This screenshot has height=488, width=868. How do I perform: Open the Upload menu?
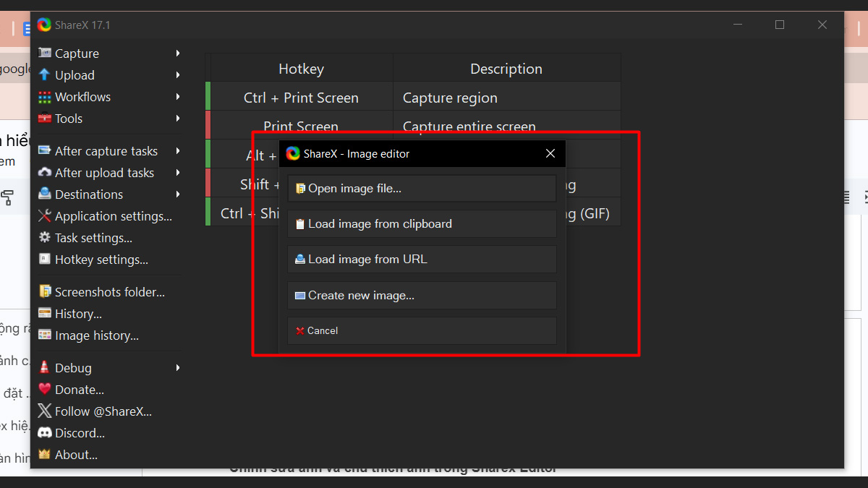pyautogui.click(x=109, y=75)
